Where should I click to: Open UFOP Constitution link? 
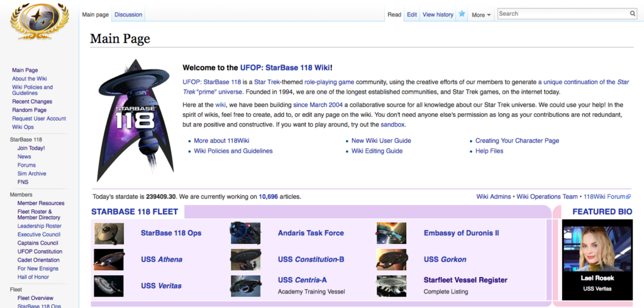(x=40, y=251)
